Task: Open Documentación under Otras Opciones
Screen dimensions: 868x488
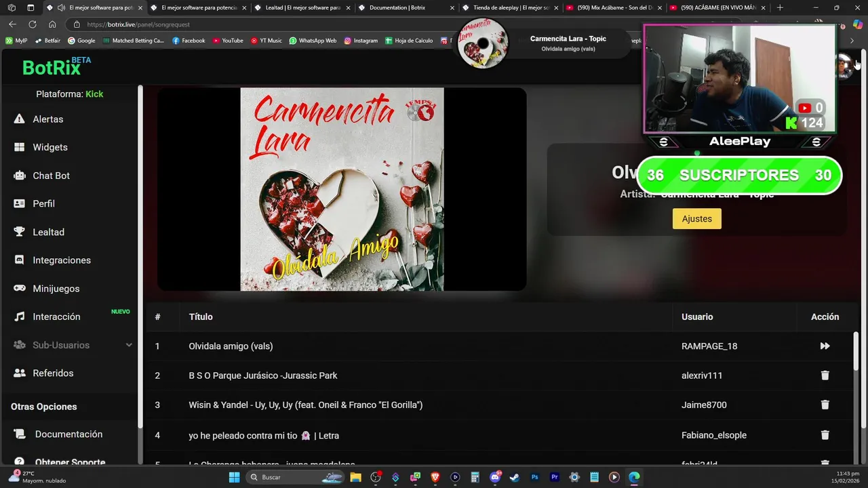Action: coord(68,434)
